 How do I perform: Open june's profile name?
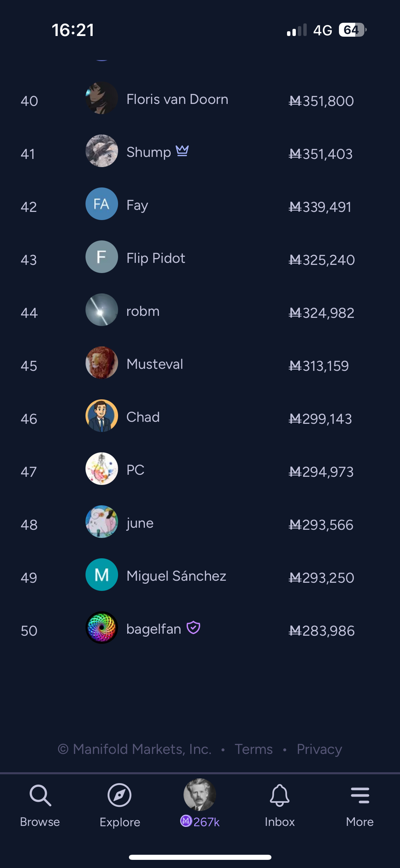140,523
